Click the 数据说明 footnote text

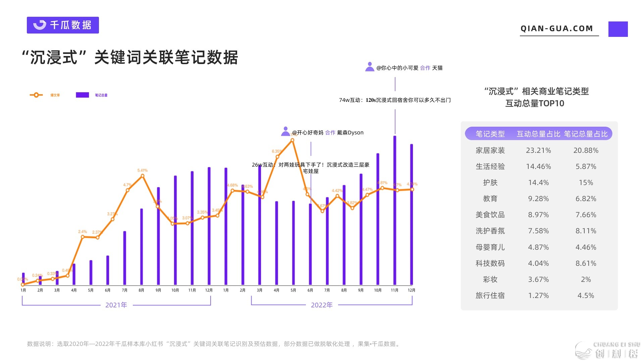coord(214,344)
